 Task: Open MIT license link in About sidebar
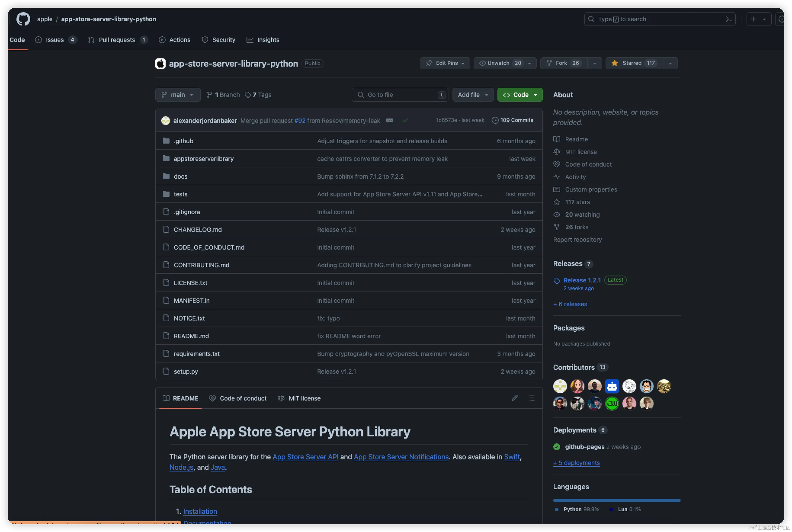click(x=581, y=152)
